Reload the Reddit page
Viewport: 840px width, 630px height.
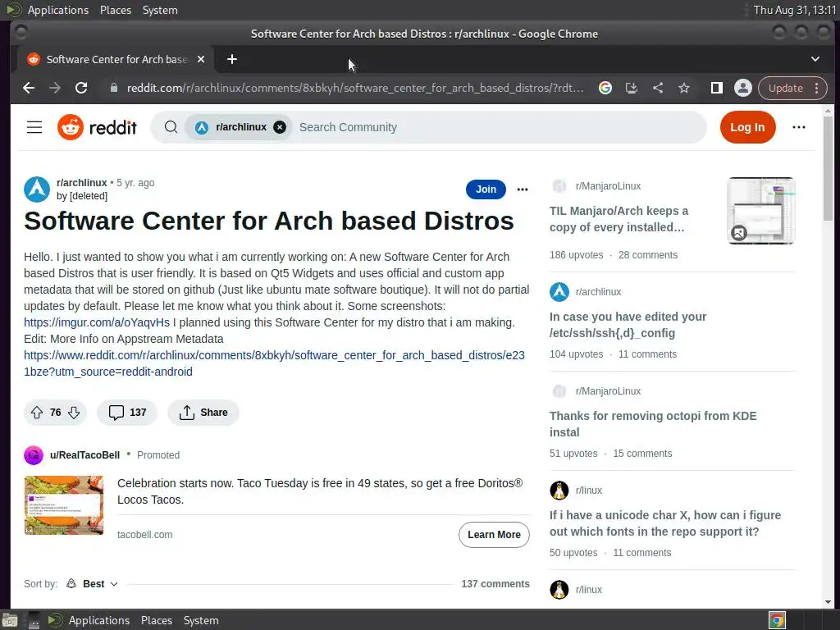(81, 88)
